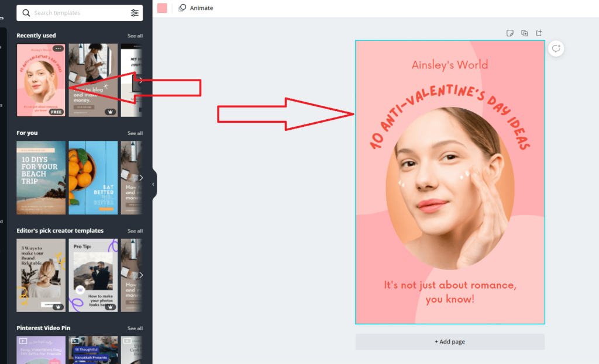Select the Ainsley's World text on the canvas
The image size is (599, 364).
click(x=450, y=65)
